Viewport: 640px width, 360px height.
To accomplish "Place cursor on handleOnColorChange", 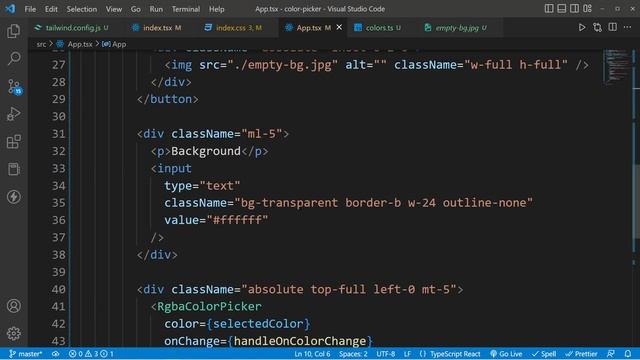I will [x=300, y=341].
